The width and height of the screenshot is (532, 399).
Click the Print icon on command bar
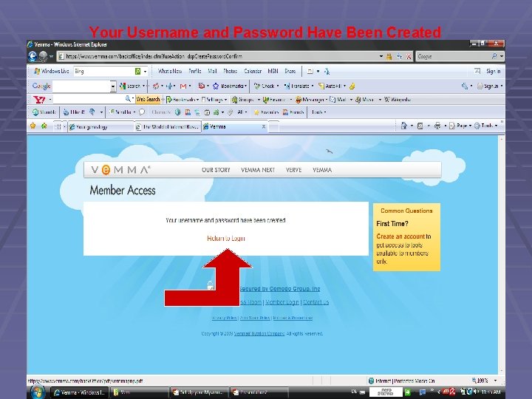pos(437,126)
